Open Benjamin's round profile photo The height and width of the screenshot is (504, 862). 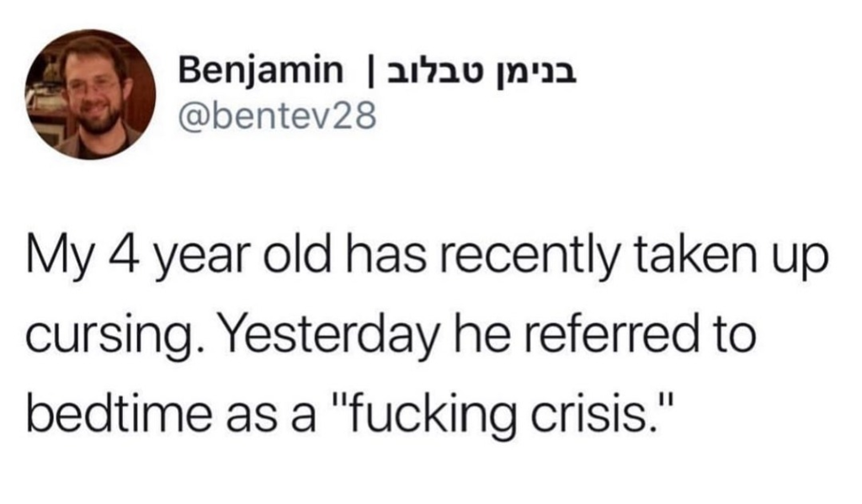click(90, 94)
